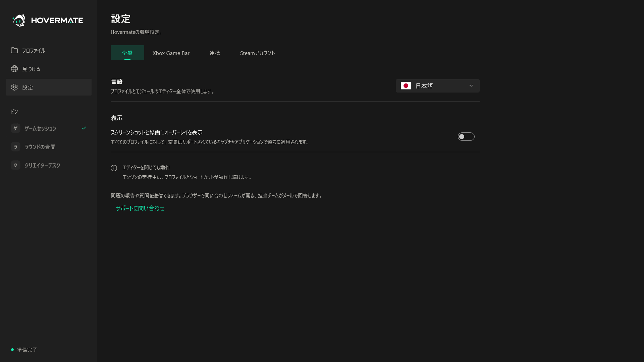Click the HOVERMATE wordmark text
The image size is (644, 362).
(57, 20)
